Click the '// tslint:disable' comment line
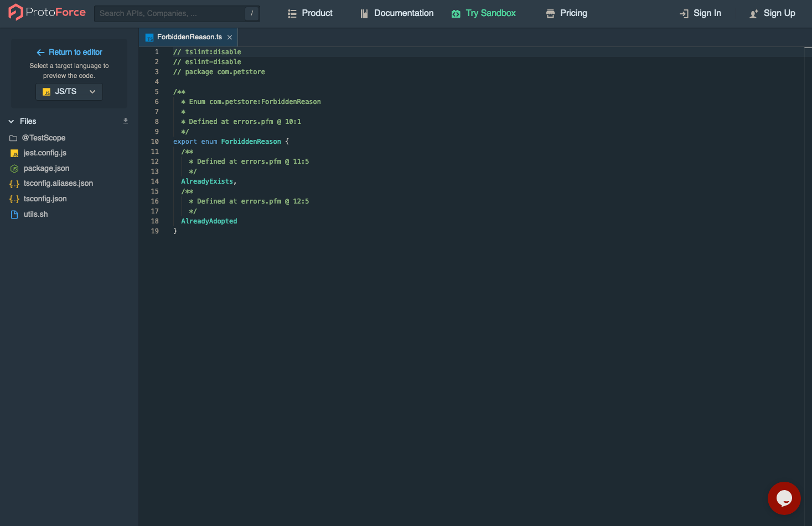 pos(207,52)
